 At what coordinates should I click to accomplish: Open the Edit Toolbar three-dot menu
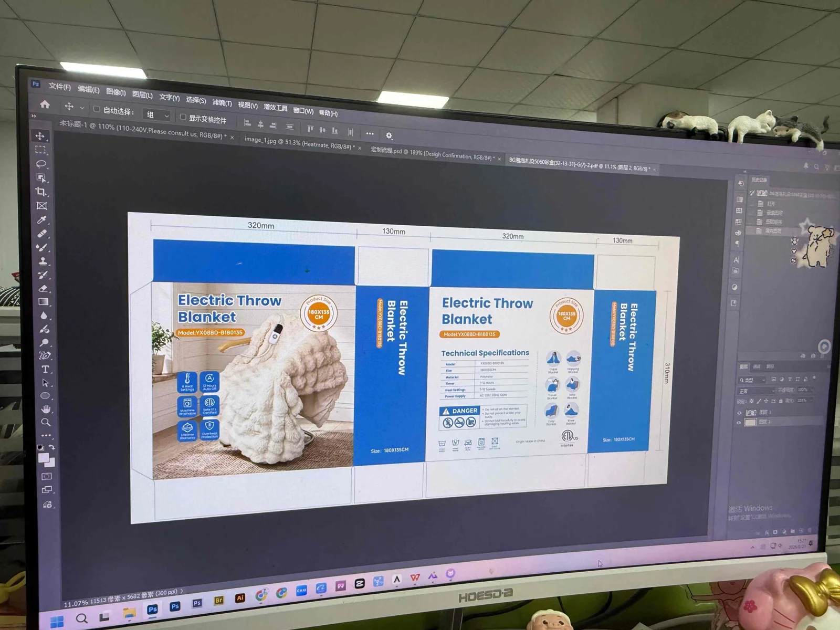pos(46,435)
